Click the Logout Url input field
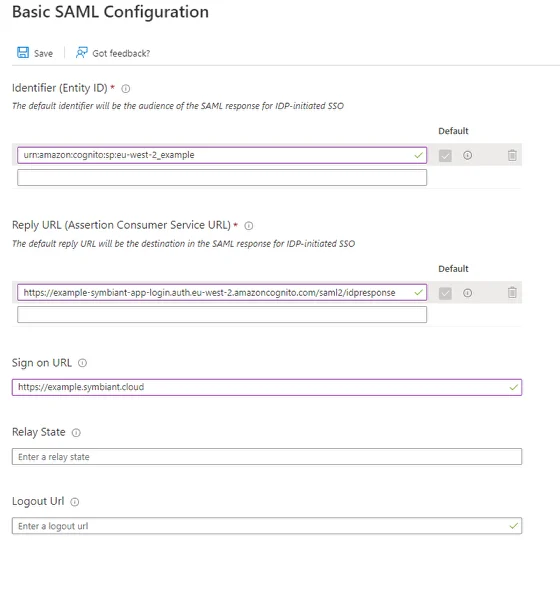The image size is (560, 593). (x=267, y=526)
